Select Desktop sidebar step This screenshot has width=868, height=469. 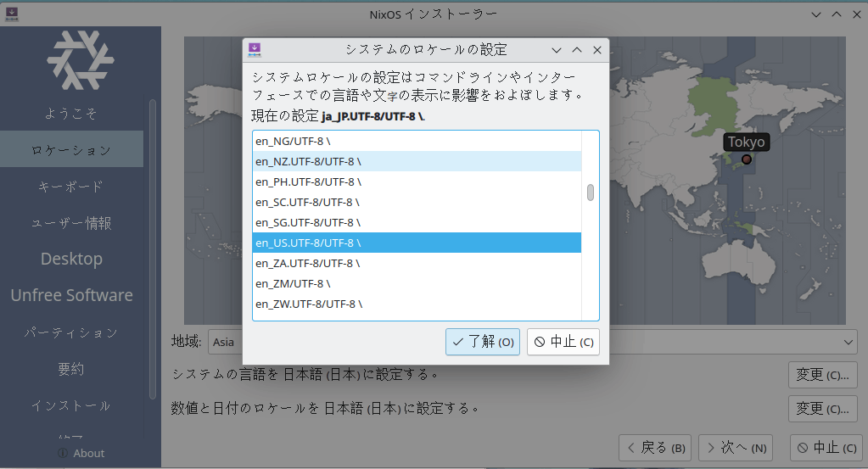click(x=71, y=259)
